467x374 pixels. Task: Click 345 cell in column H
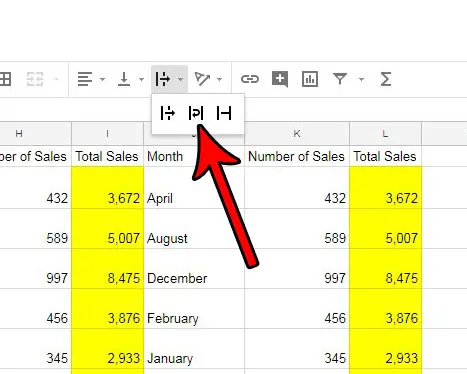tap(36, 349)
